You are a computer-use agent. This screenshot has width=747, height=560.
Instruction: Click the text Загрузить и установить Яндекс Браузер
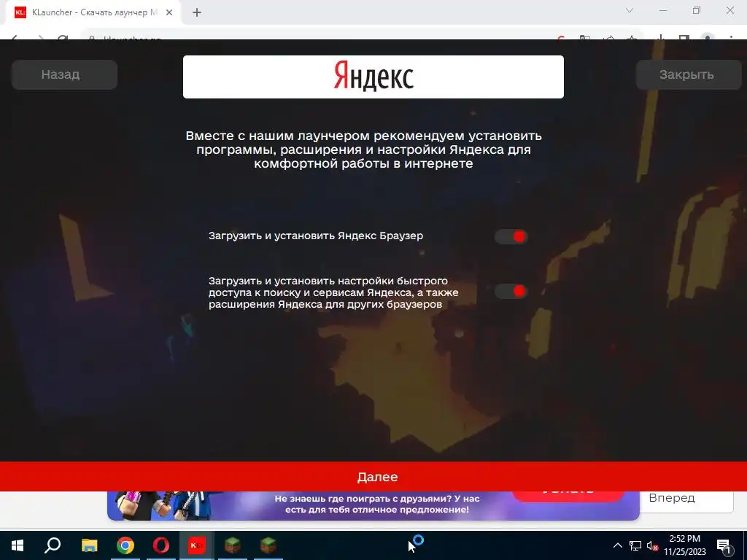click(x=315, y=236)
